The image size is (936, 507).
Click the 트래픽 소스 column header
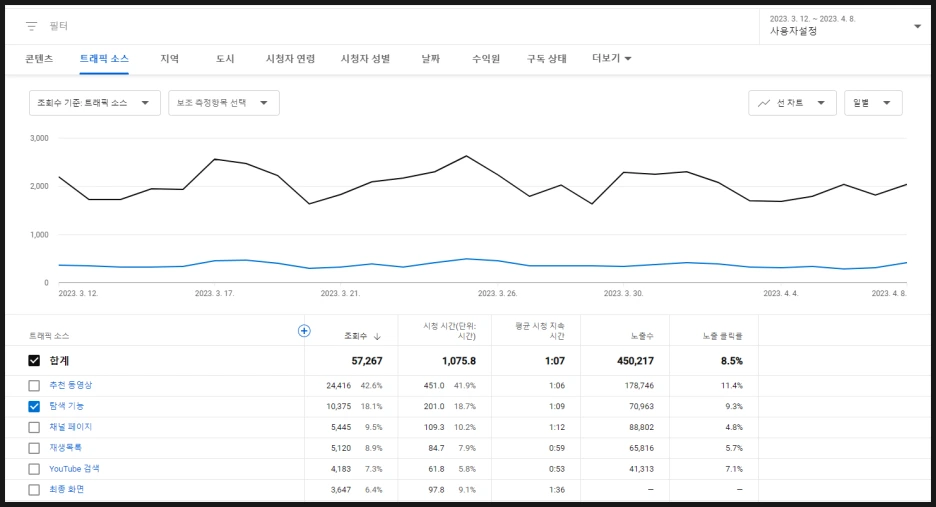click(49, 336)
